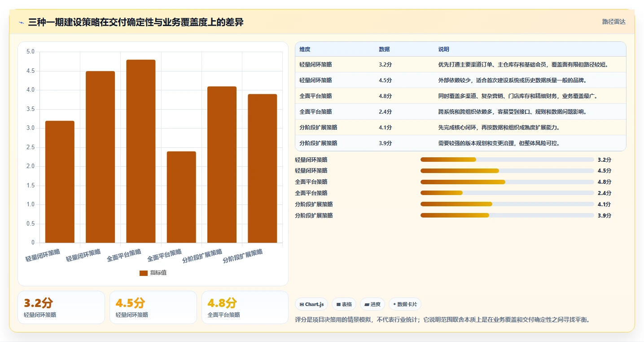Toggle the 指标值 legend color swatch

click(x=144, y=273)
